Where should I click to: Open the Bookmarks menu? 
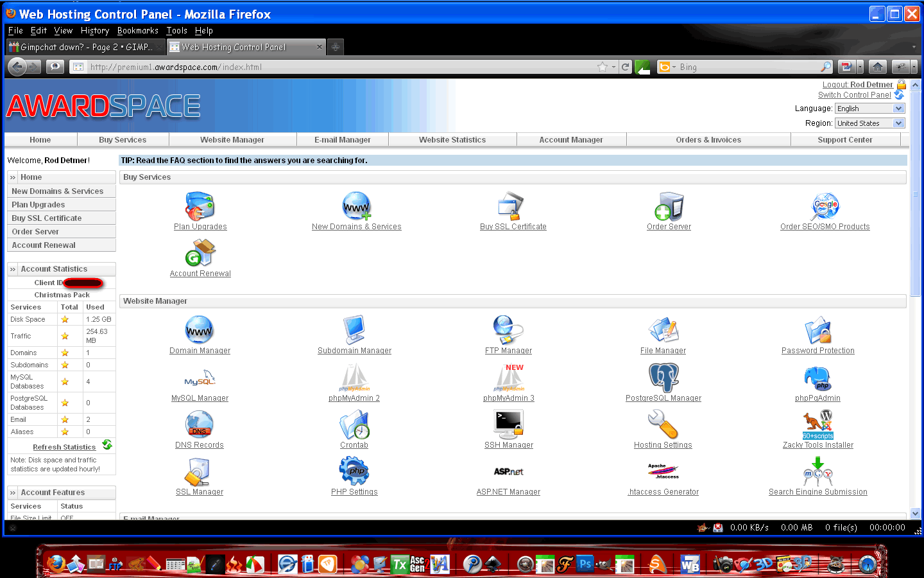click(137, 30)
